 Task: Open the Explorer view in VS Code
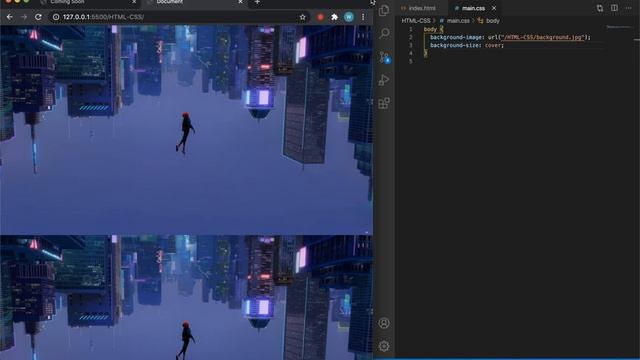coord(384,10)
